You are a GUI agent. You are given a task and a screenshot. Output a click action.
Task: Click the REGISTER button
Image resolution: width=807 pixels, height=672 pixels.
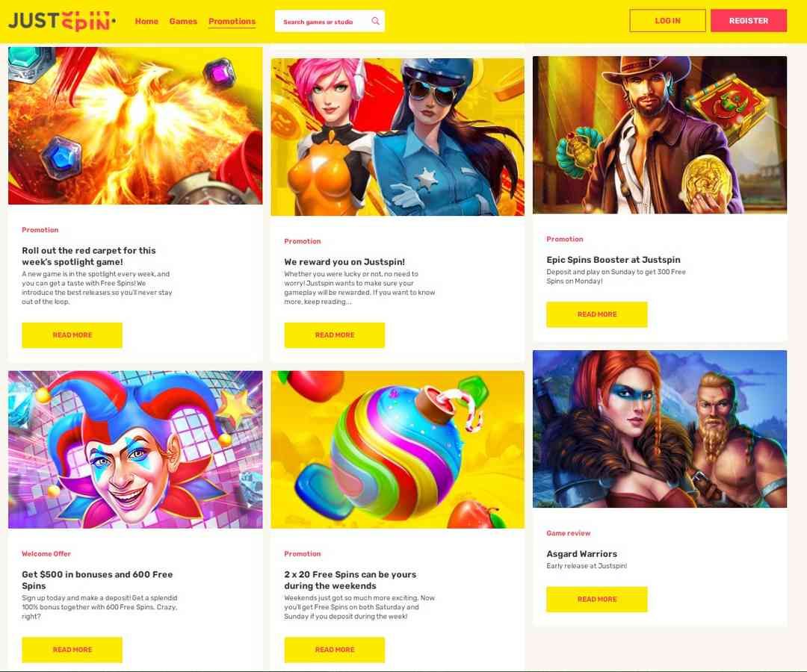coord(748,21)
